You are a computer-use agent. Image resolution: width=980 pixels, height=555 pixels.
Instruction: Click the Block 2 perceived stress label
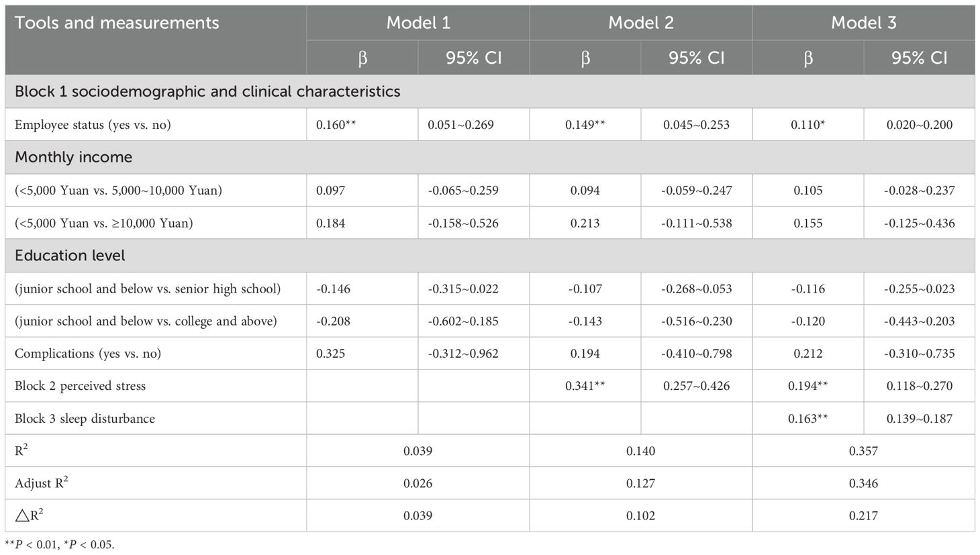click(80, 386)
